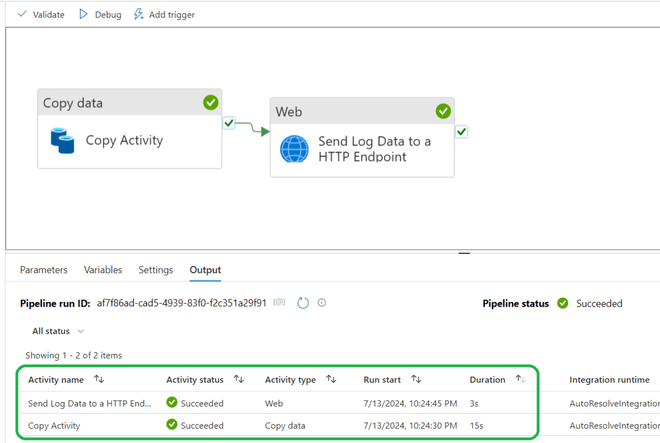
Task: Click the Copy data database icon
Action: (x=63, y=141)
